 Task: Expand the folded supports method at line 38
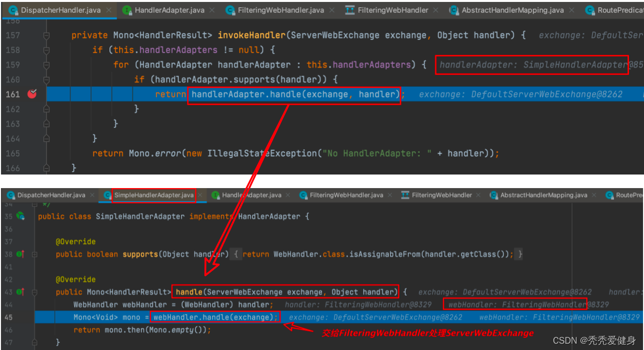click(34, 254)
